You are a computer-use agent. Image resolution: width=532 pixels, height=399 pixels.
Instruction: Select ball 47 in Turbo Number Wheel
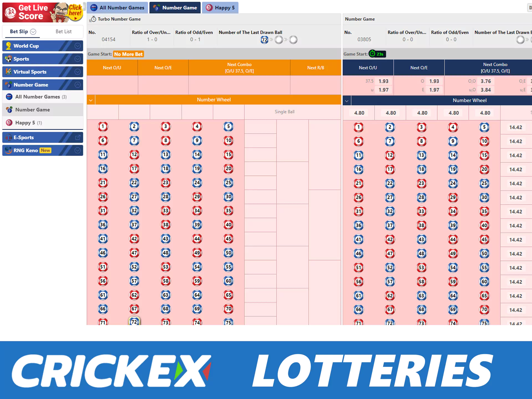134,253
